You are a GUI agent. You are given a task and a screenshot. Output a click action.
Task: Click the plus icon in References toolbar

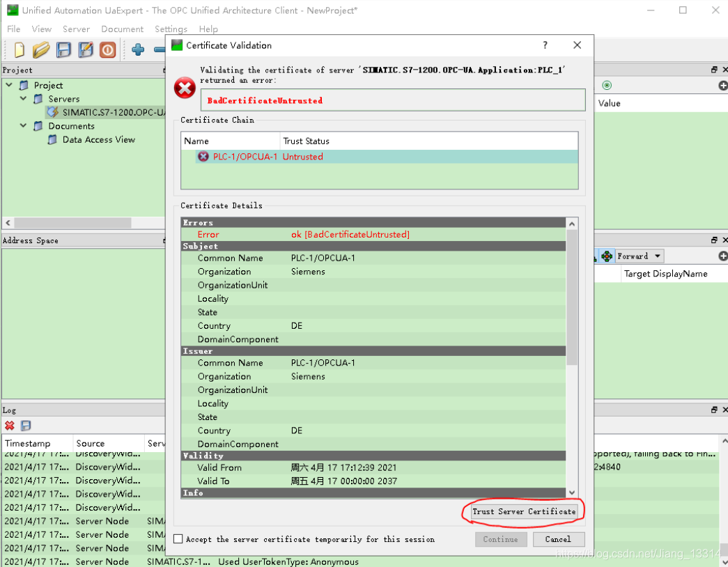click(723, 256)
